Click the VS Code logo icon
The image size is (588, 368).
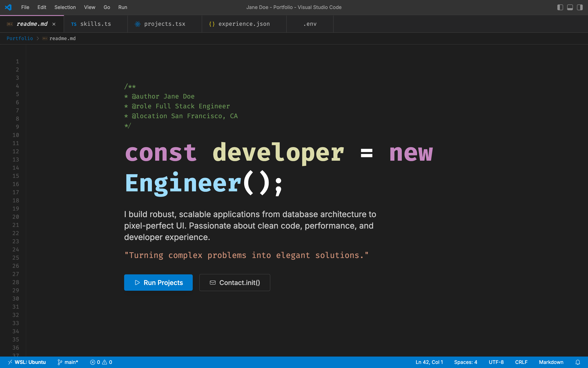8,7
